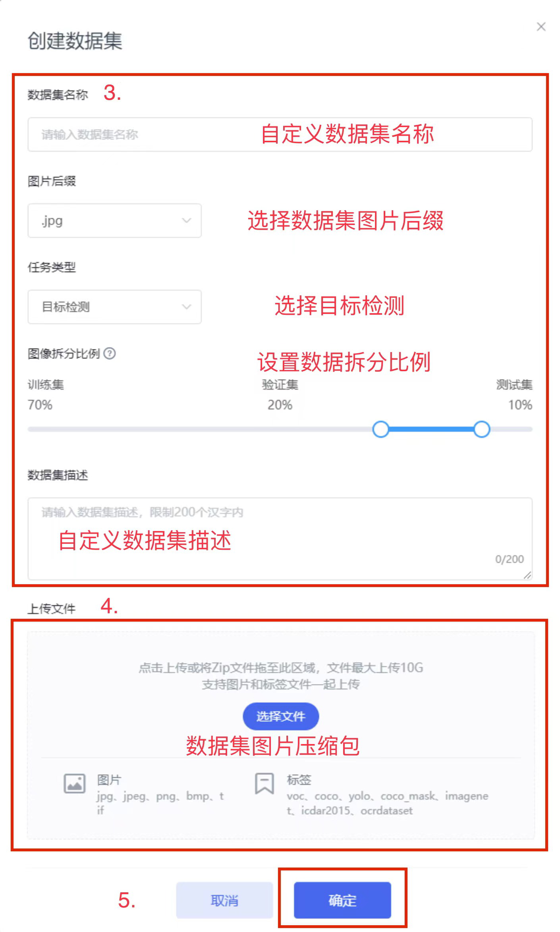The width and height of the screenshot is (560, 932).
Task: Click the resize grip of the description box
Action: click(527, 575)
